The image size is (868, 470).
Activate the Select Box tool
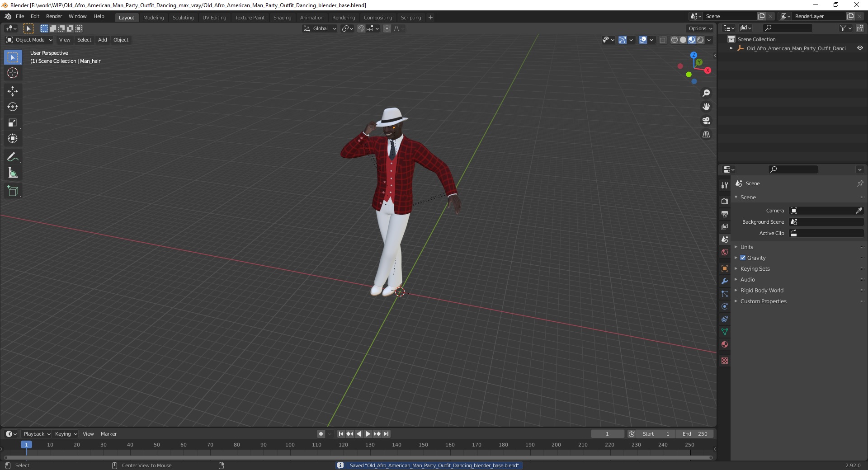pyautogui.click(x=13, y=57)
